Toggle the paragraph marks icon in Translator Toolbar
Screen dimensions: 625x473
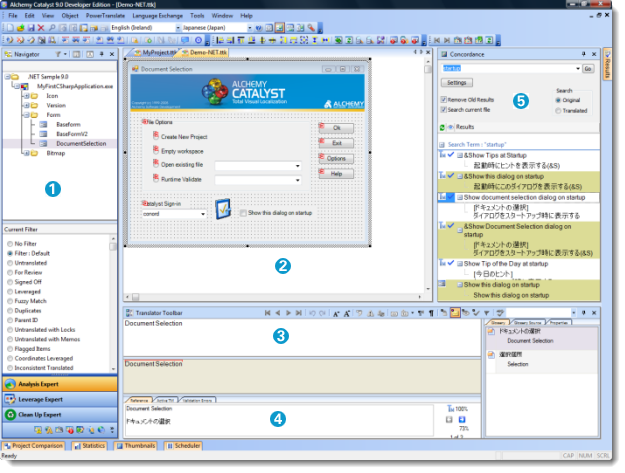(431, 314)
